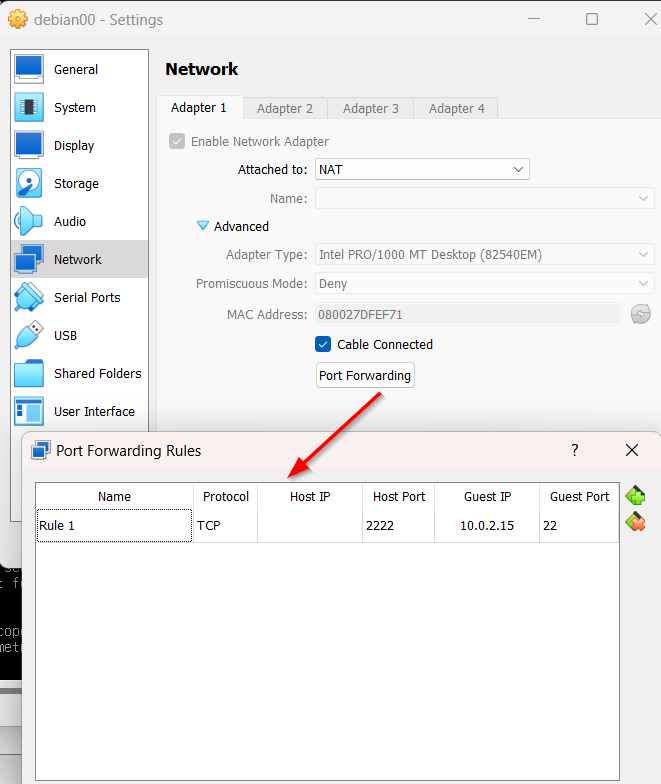This screenshot has height=784, width=661.
Task: Click the Port Forwarding button
Action: pyautogui.click(x=365, y=376)
